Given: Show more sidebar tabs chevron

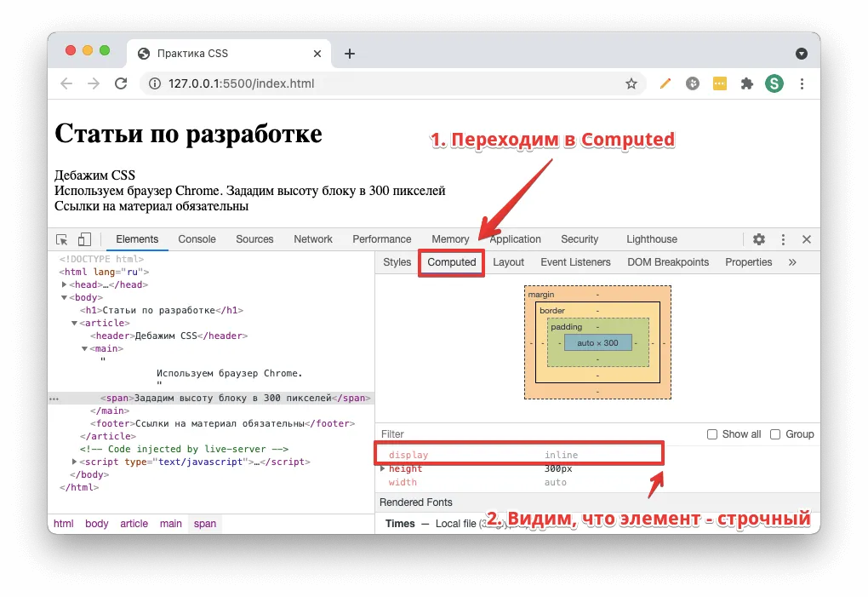Looking at the screenshot, I should pos(792,262).
